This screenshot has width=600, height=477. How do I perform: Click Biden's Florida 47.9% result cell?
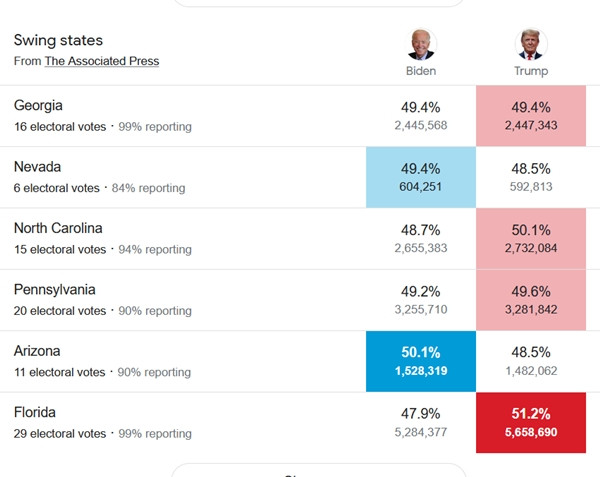[421, 422]
